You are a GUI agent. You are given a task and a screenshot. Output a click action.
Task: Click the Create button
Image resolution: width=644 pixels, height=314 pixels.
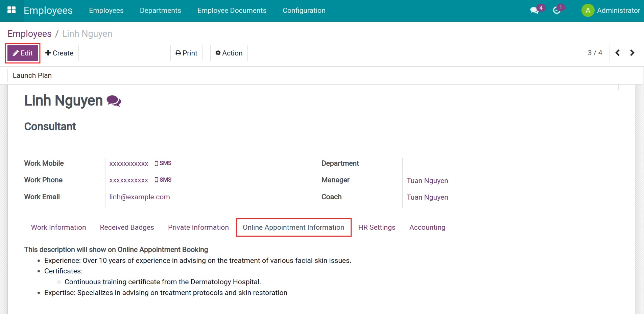60,53
